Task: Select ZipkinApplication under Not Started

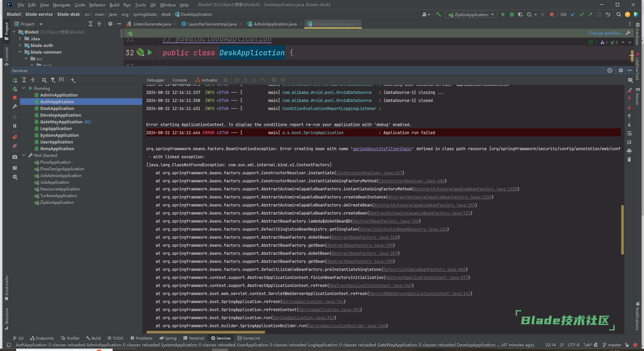Action: tap(57, 202)
